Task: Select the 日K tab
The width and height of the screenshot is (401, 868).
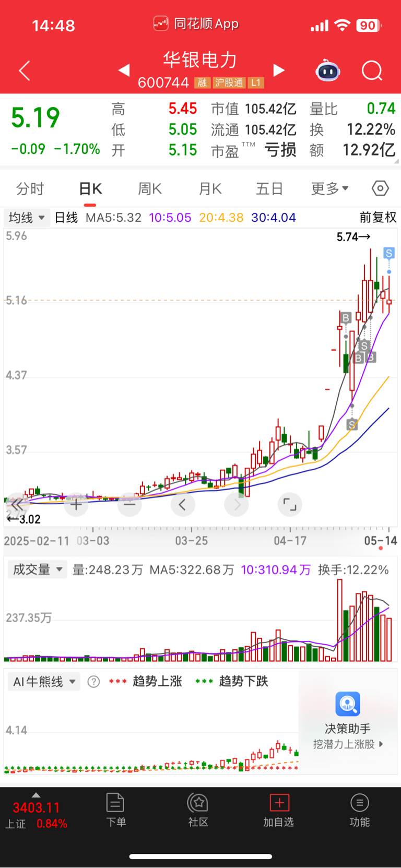Action: click(x=90, y=188)
